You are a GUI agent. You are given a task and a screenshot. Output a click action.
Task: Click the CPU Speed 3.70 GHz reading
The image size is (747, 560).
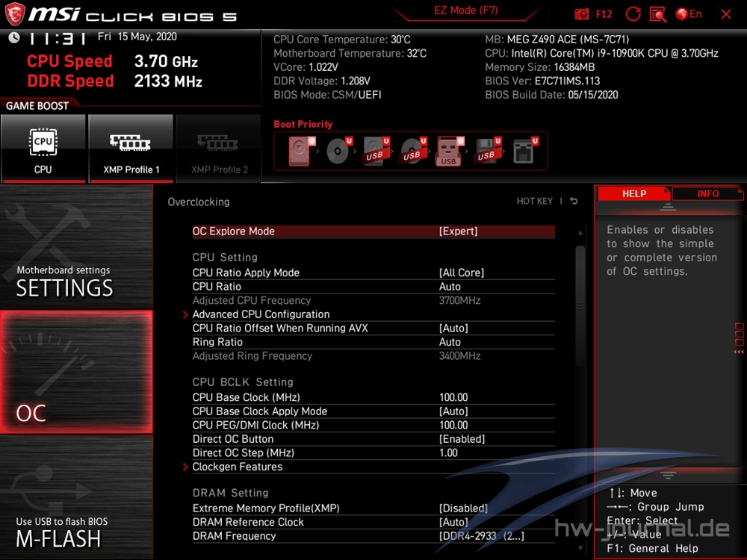[113, 61]
